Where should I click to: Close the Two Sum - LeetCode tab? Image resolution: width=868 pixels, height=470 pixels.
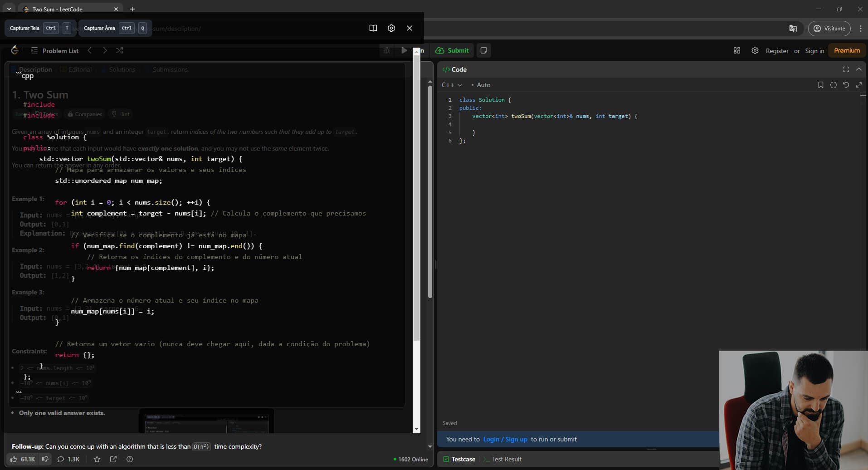tap(116, 9)
